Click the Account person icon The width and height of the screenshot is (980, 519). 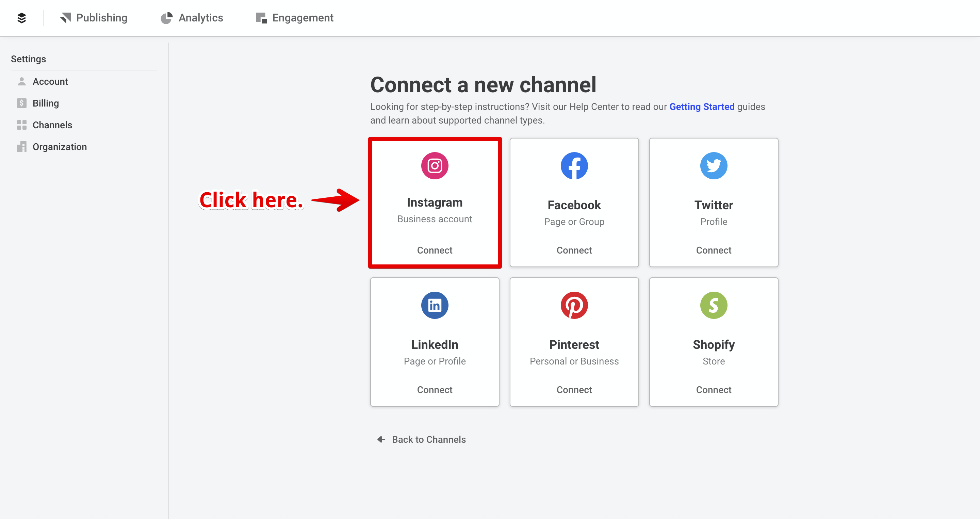tap(22, 81)
